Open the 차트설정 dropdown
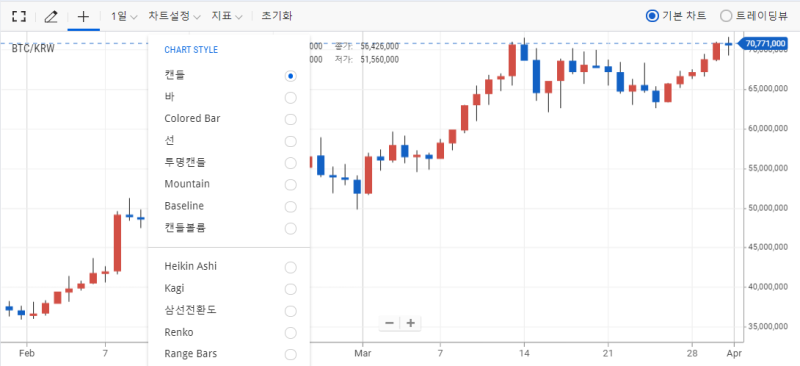The height and width of the screenshot is (366, 800). pos(174,16)
